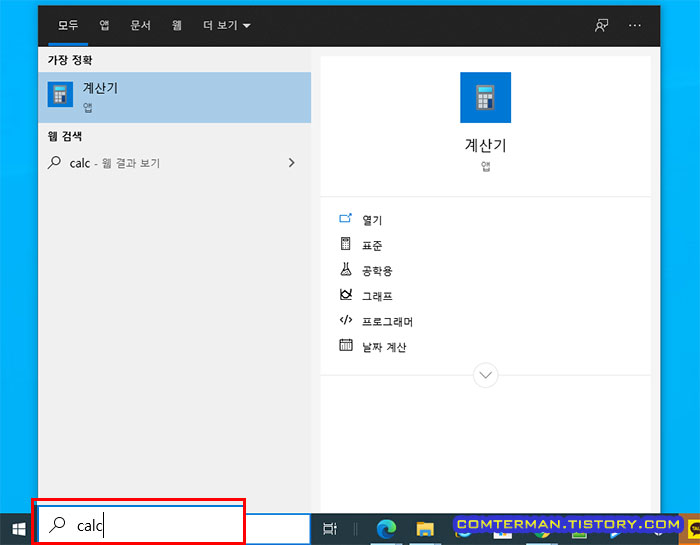This screenshot has height=545, width=700.
Task: Launch Microsoft Edge from taskbar
Action: tap(386, 529)
